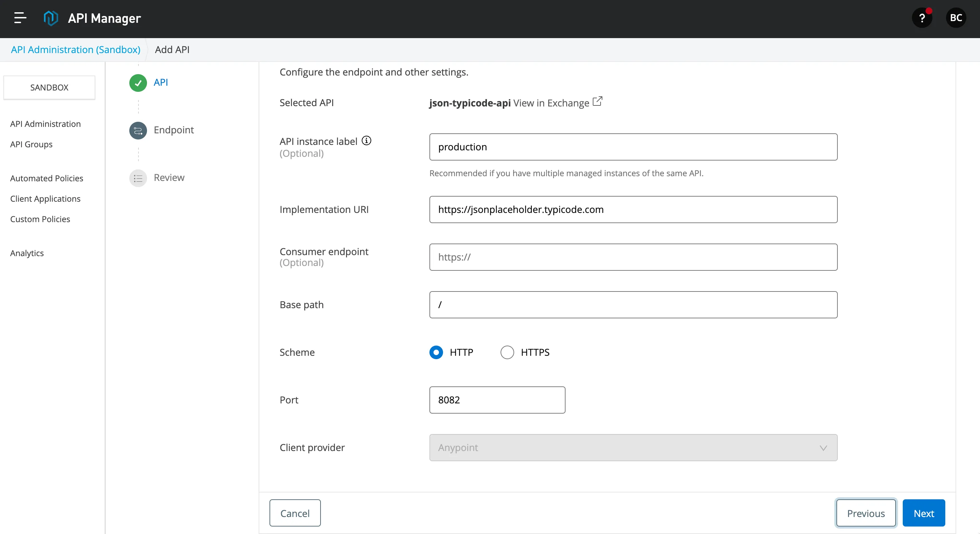Click the API Administration (Sandbox) breadcrumb
980x534 pixels.
pyautogui.click(x=76, y=50)
